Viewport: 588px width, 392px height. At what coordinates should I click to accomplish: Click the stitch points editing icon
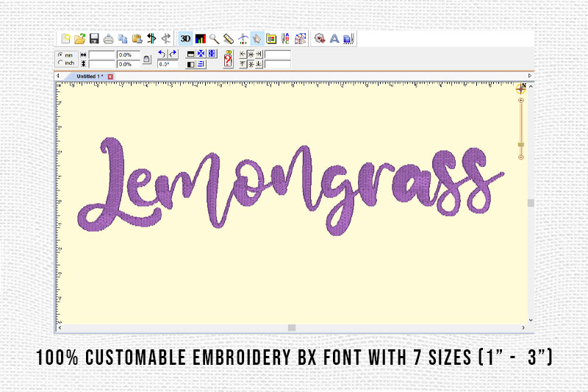click(x=300, y=39)
